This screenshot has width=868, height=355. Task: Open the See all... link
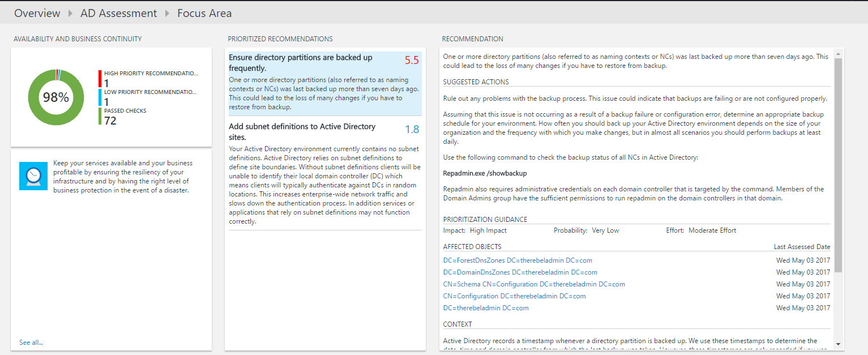[31, 343]
